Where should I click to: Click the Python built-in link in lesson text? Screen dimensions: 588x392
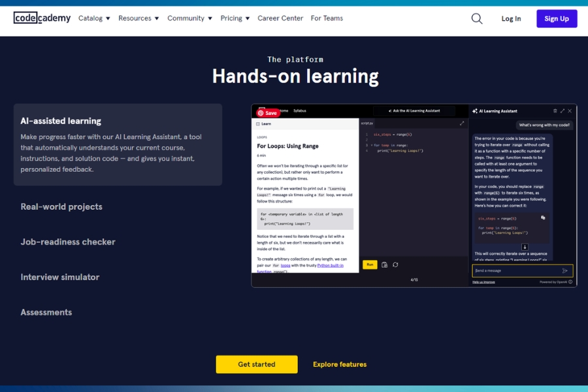[x=330, y=265]
